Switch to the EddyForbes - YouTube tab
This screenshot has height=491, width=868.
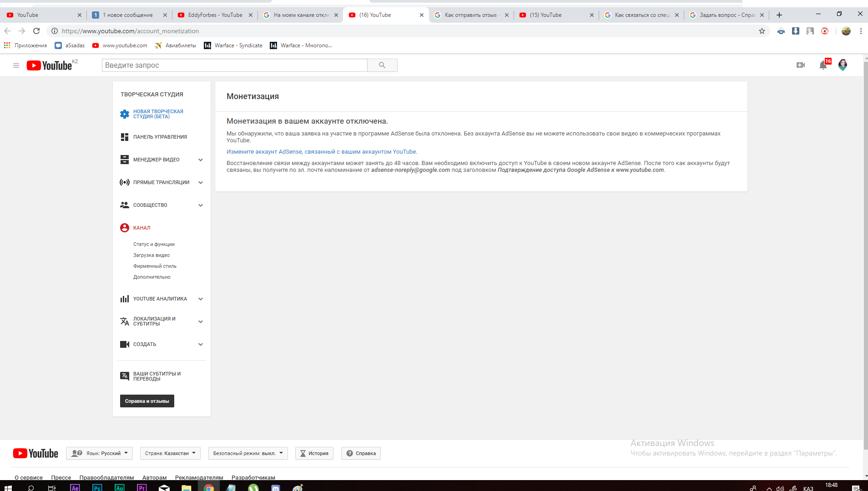coord(215,15)
